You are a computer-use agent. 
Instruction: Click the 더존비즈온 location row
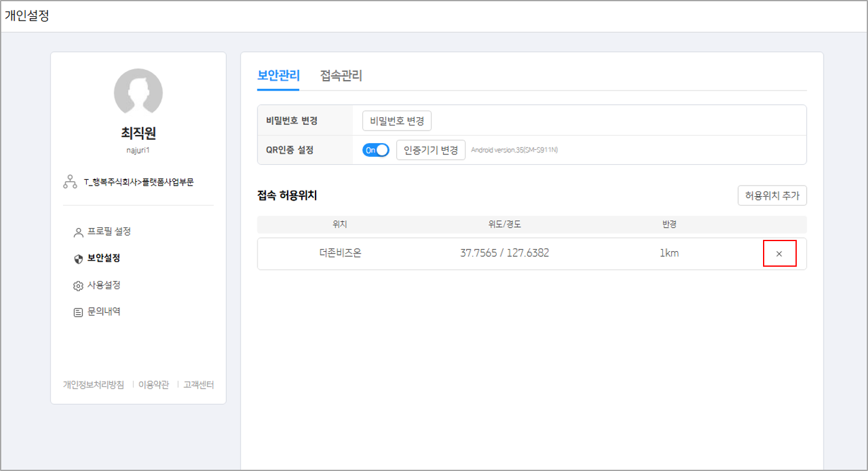(337, 253)
